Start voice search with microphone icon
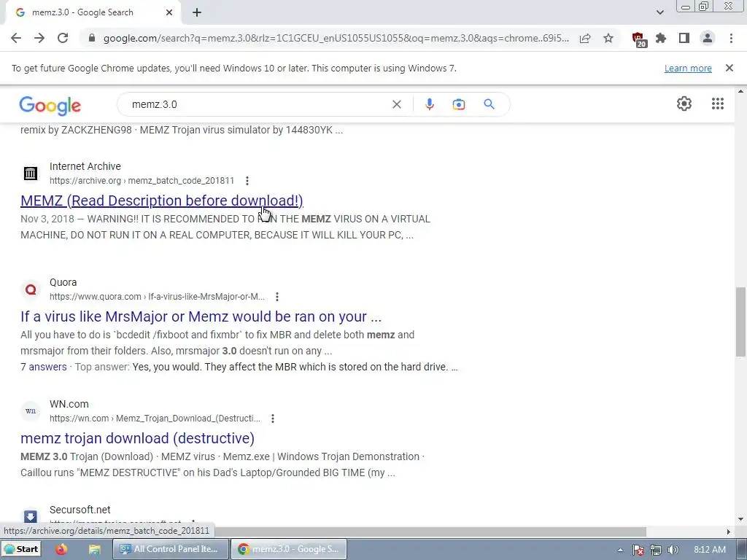Image resolution: width=747 pixels, height=560 pixels. (x=429, y=104)
